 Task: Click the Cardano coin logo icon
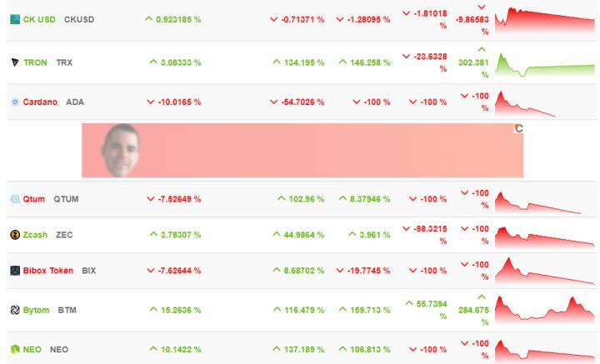(x=14, y=102)
